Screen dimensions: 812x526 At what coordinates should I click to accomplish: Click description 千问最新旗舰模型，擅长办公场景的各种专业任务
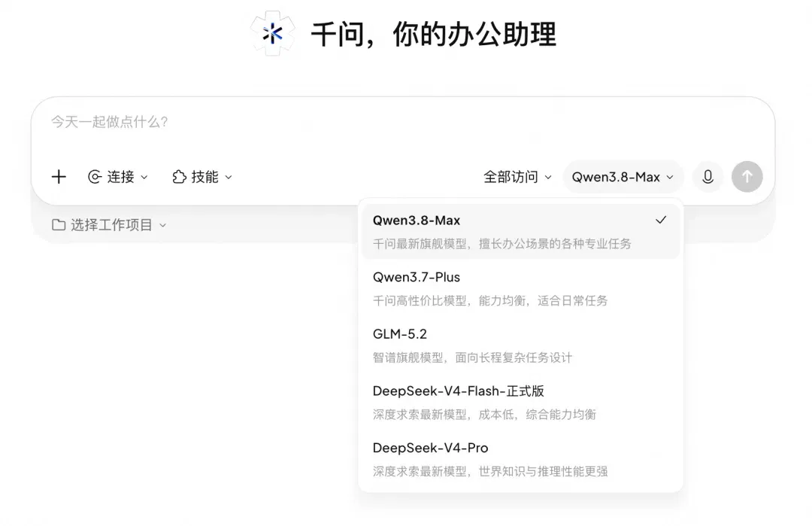(501, 244)
